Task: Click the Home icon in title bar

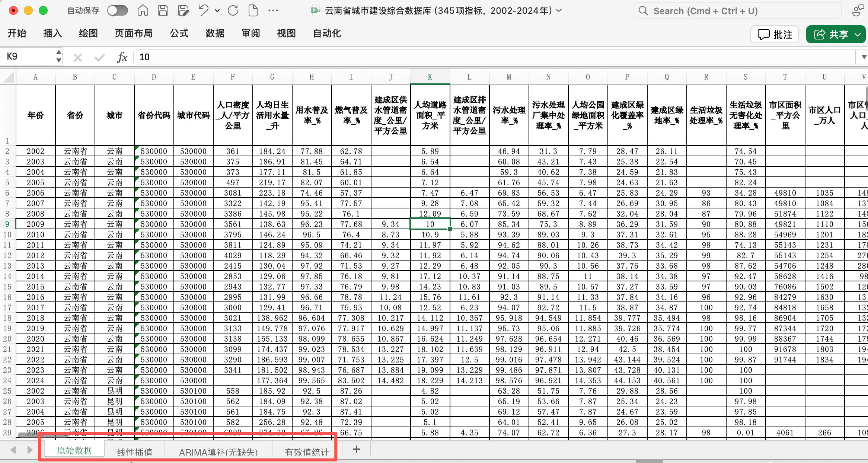Action: pos(143,10)
